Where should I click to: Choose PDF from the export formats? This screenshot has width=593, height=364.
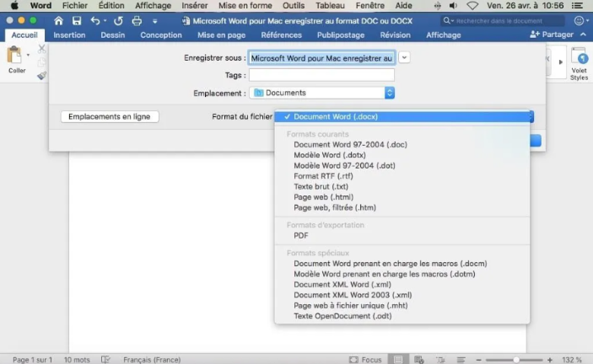(x=301, y=236)
